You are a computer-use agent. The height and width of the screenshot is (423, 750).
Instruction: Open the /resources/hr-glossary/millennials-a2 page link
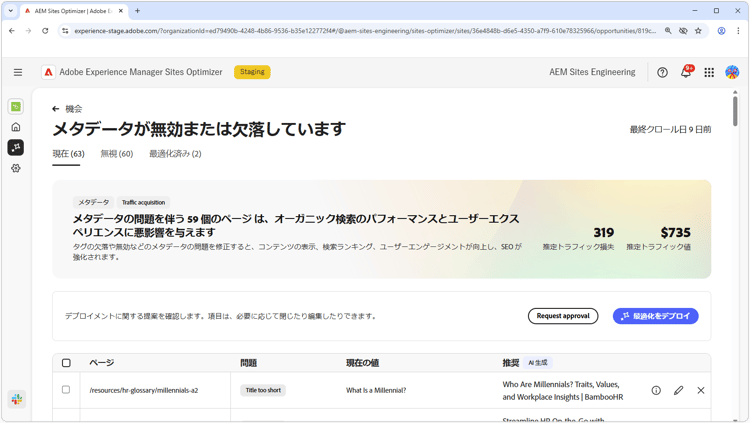click(143, 390)
